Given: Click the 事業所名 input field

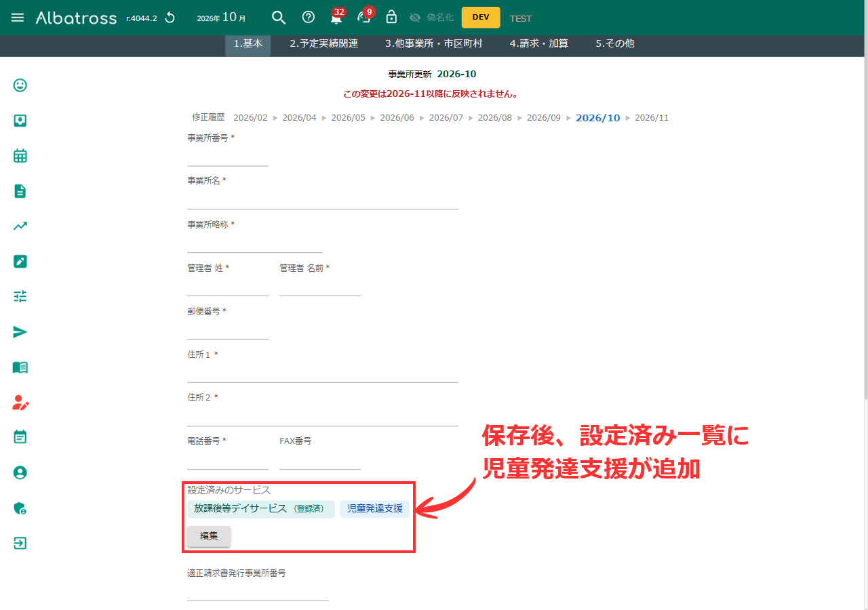Looking at the screenshot, I should coord(323,199).
